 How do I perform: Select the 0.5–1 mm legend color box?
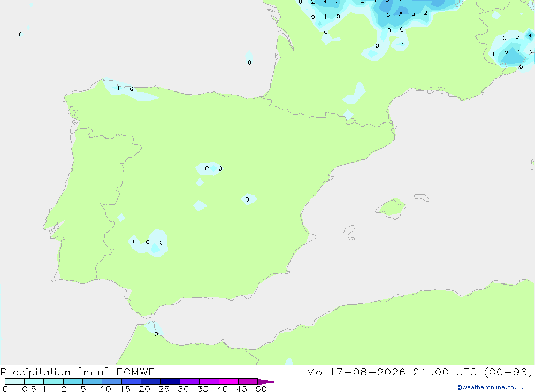(x=34, y=381)
